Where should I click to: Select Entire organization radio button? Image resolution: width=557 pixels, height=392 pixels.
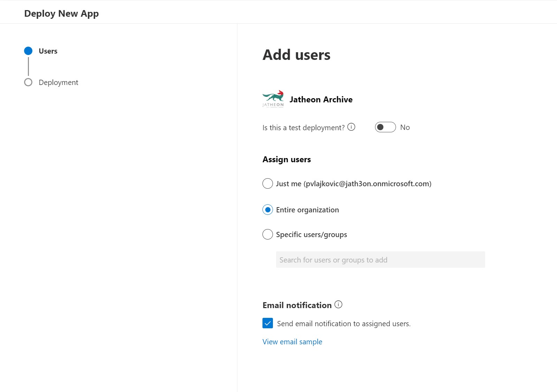[268, 210]
